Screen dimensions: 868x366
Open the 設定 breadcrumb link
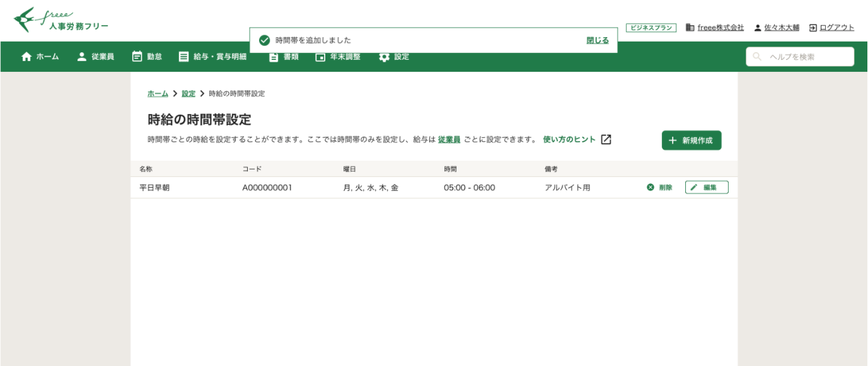pos(188,92)
